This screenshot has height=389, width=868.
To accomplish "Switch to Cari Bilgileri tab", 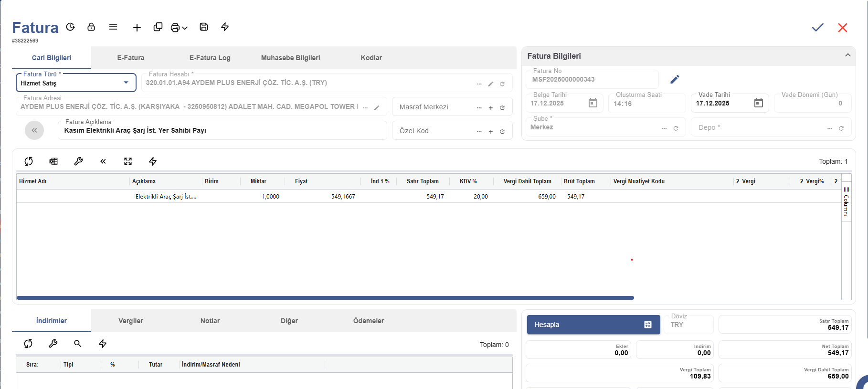I will coord(52,58).
